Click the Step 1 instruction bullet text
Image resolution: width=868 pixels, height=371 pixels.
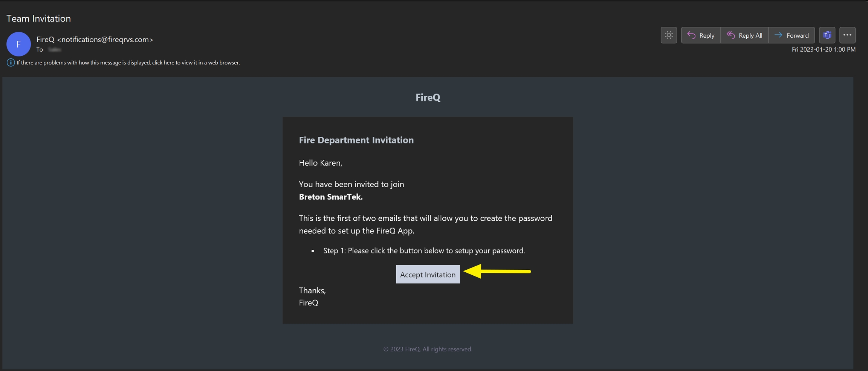pyautogui.click(x=424, y=250)
